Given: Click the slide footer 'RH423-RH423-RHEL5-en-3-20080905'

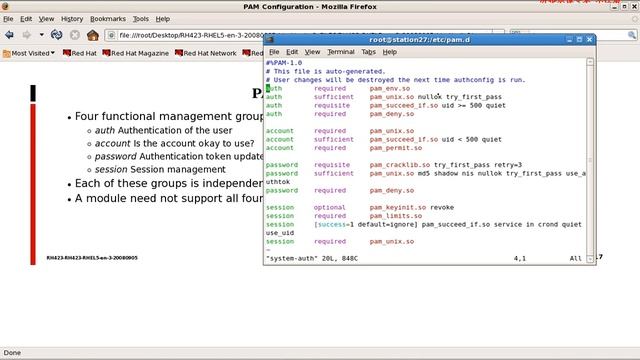Looking at the screenshot, I should [92, 258].
